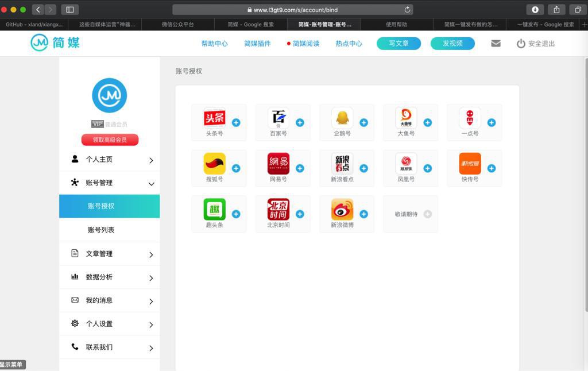Click the 新浪看点 platform icon

pyautogui.click(x=342, y=164)
